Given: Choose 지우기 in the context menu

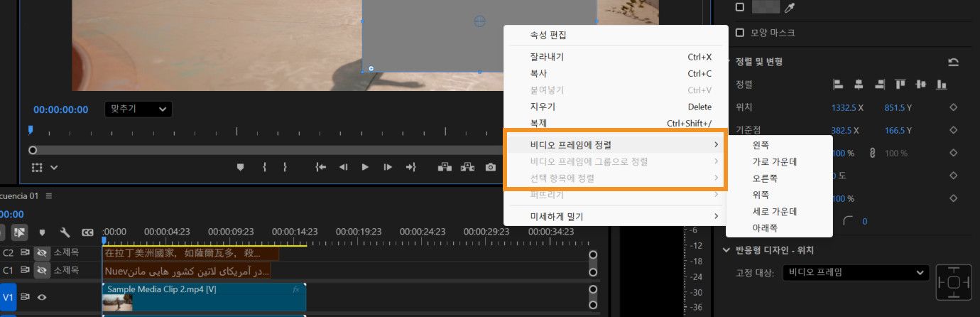Looking at the screenshot, I should click(616, 107).
